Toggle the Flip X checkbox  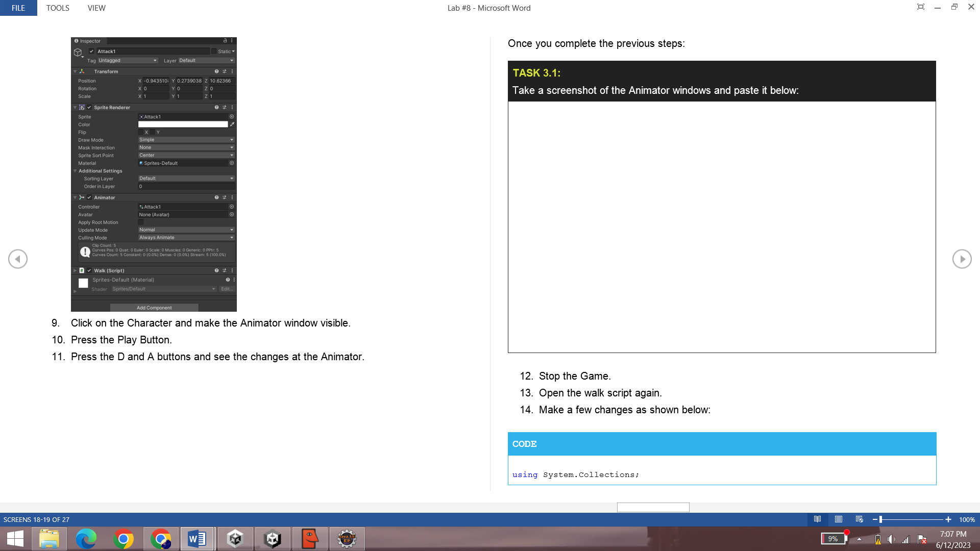click(x=140, y=132)
